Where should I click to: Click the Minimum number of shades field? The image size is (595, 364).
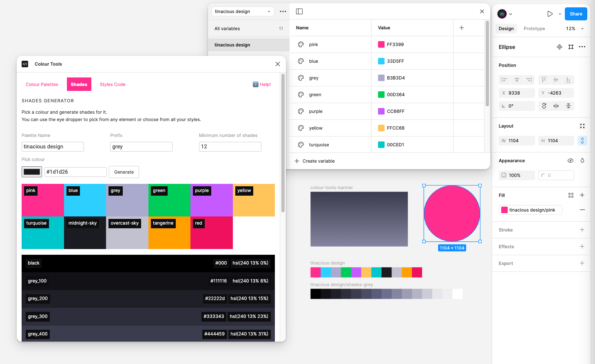230,147
